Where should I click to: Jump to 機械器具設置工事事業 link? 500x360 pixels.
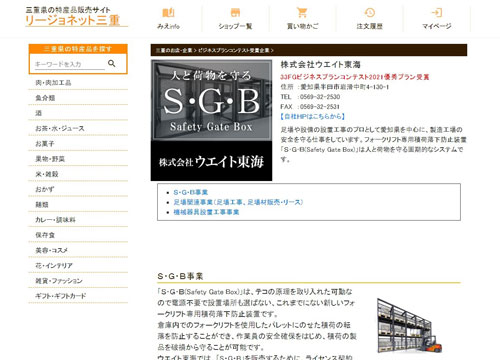pyautogui.click(x=206, y=212)
